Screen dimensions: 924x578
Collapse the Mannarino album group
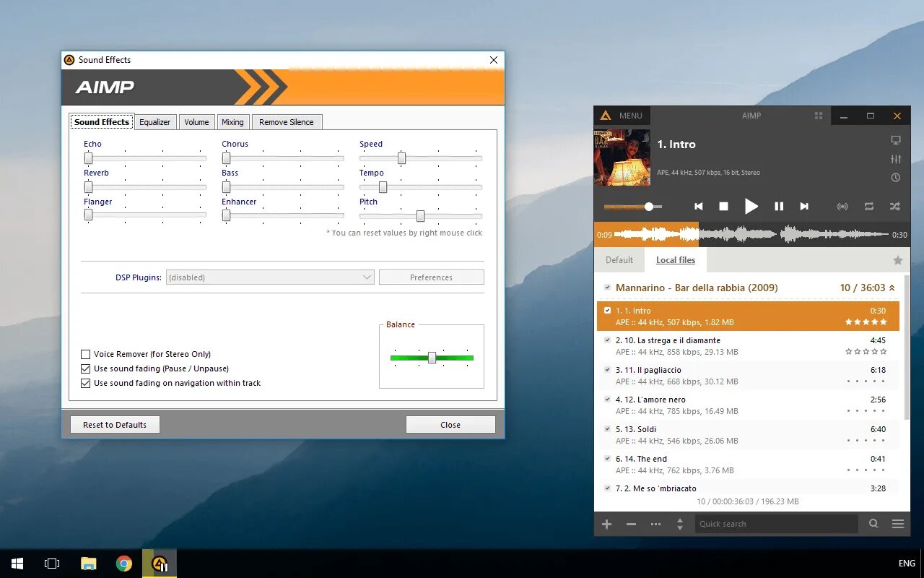pyautogui.click(x=892, y=288)
